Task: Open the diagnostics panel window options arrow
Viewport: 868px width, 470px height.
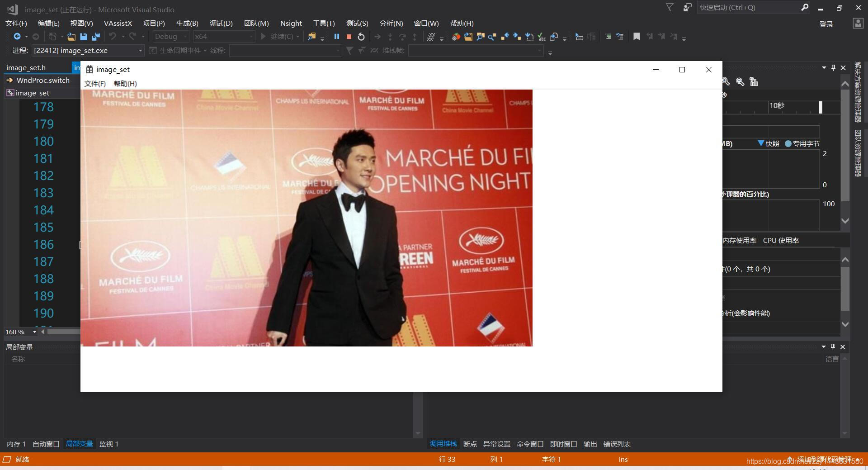Action: pyautogui.click(x=824, y=67)
